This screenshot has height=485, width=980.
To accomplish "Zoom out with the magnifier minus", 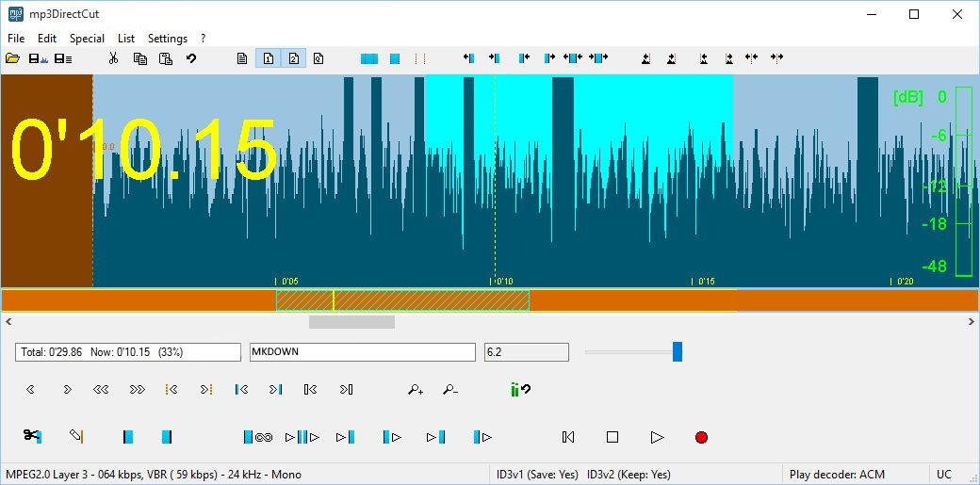I will (x=450, y=389).
